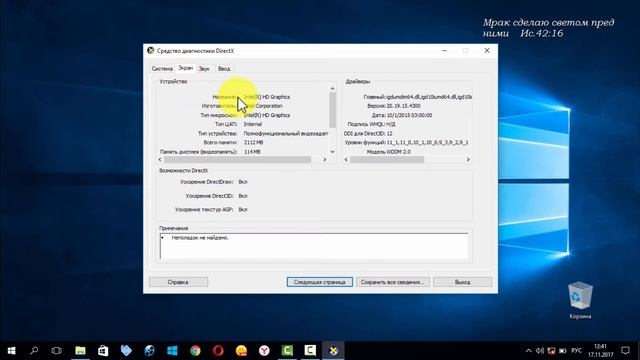640x360 pixels.
Task: Click the Справка button
Action: (178, 282)
